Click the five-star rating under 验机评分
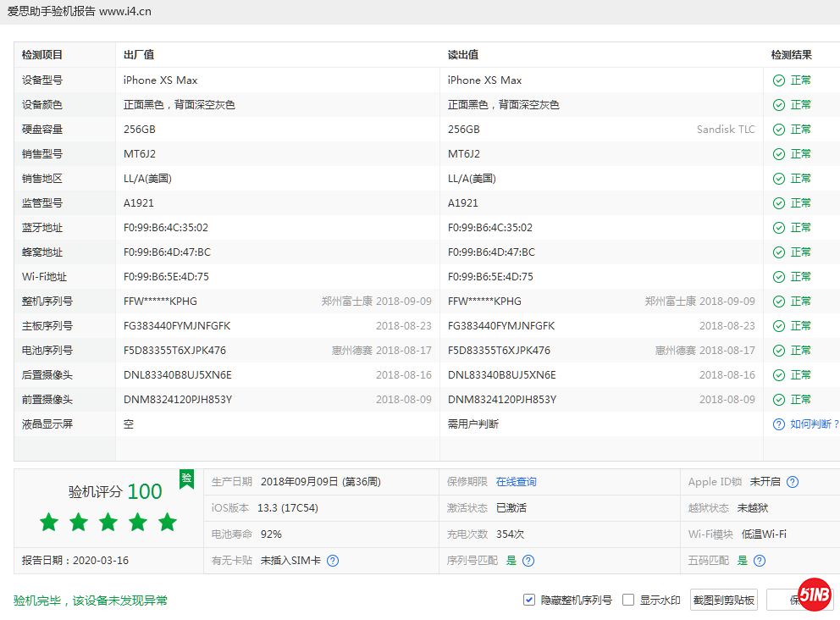The height and width of the screenshot is (620, 840). [x=108, y=522]
